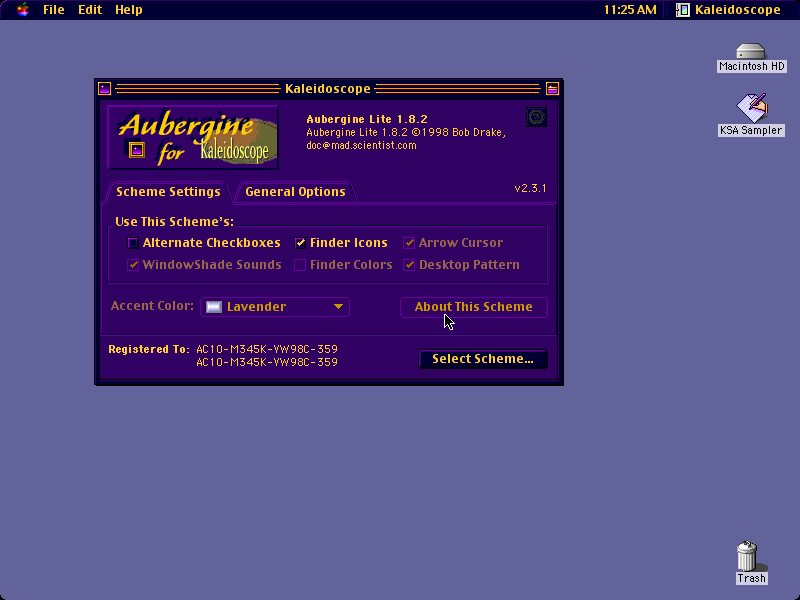The height and width of the screenshot is (600, 800).
Task: Open the File menu
Action: tap(54, 10)
